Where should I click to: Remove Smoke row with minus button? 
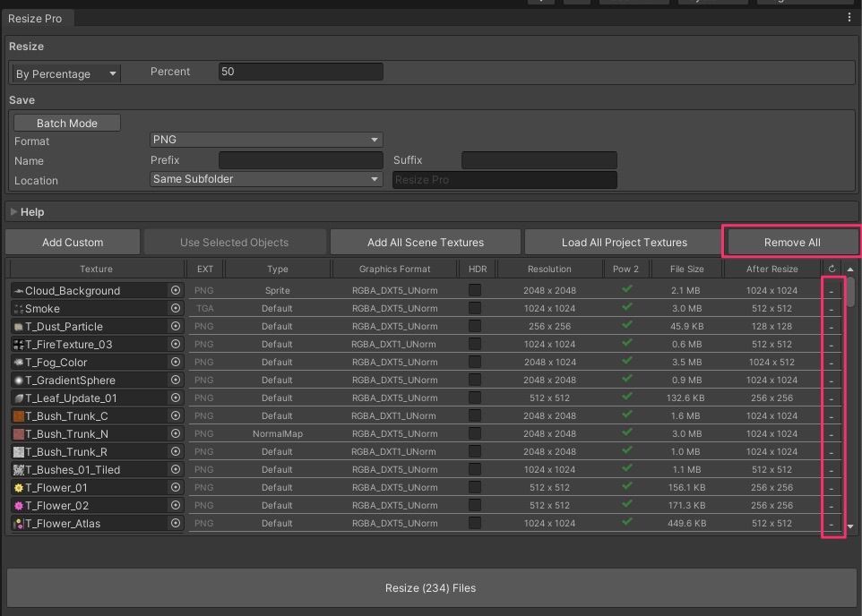coord(832,309)
